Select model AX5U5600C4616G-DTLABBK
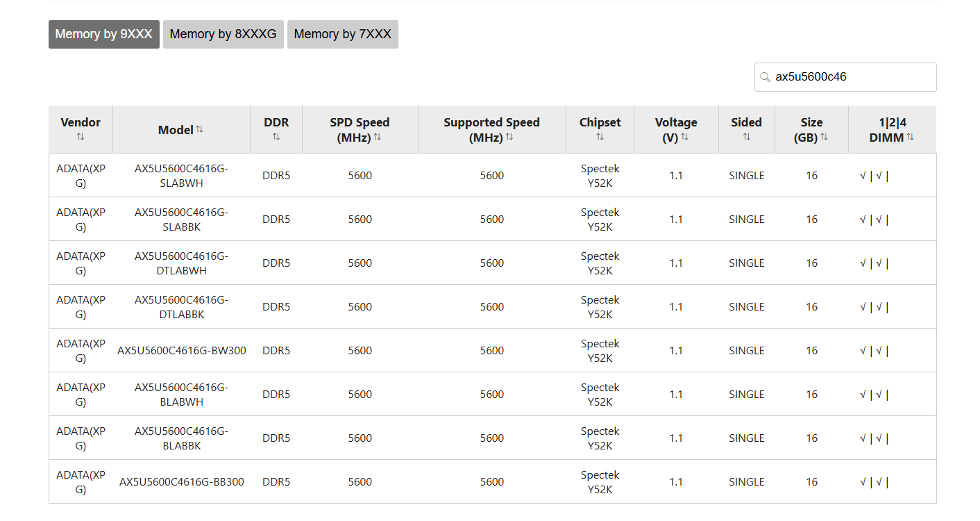Image resolution: width=980 pixels, height=521 pixels. click(181, 307)
